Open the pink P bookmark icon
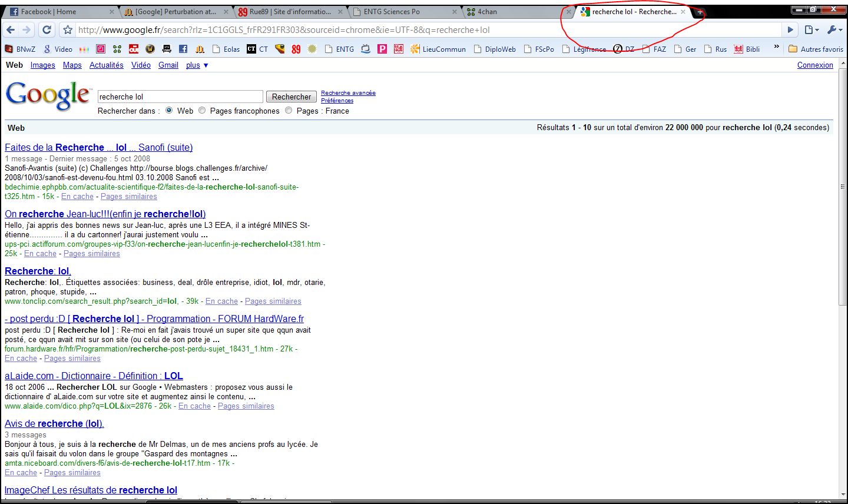Image resolution: width=848 pixels, height=504 pixels. click(382, 49)
